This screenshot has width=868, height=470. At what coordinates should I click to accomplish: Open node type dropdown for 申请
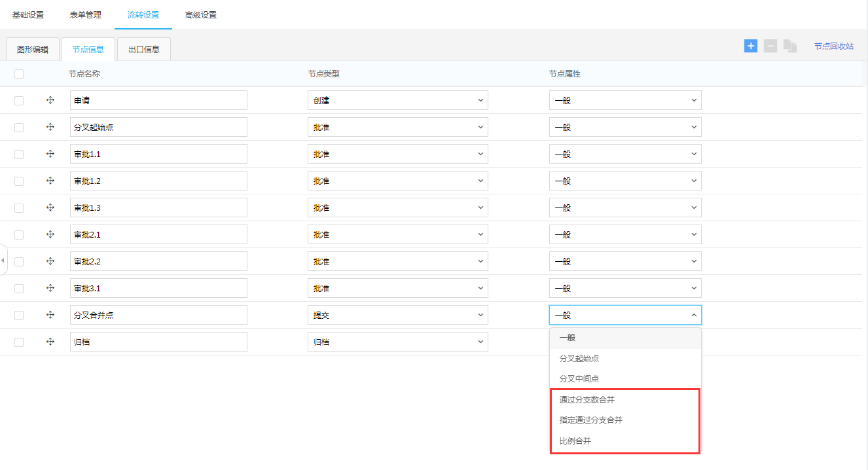point(397,100)
